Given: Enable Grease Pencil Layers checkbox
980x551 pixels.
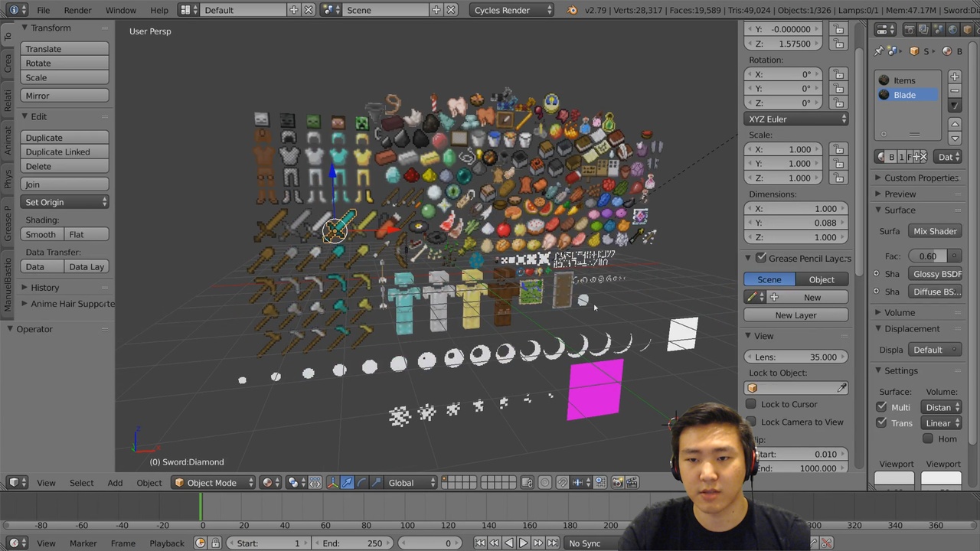Looking at the screenshot, I should [761, 258].
